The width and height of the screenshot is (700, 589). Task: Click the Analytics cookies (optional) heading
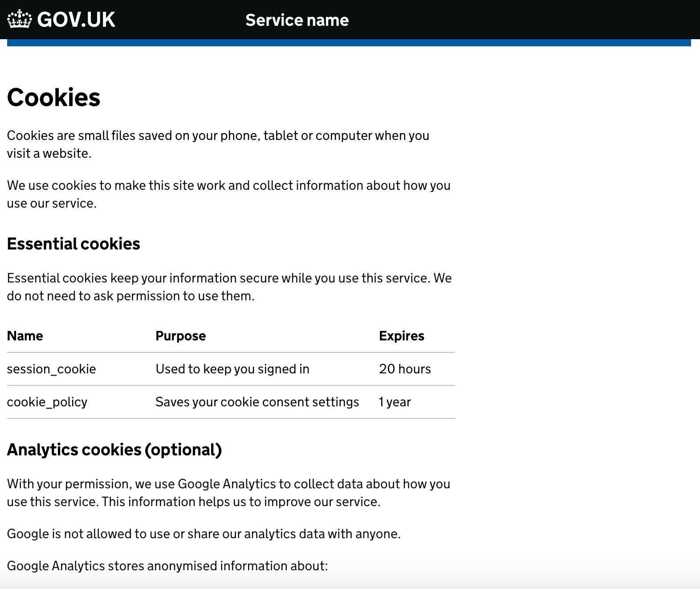click(114, 450)
